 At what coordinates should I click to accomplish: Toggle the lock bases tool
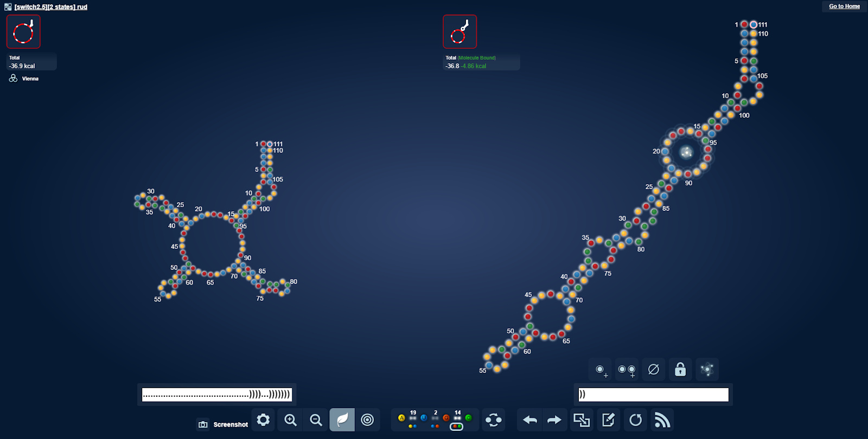(680, 370)
